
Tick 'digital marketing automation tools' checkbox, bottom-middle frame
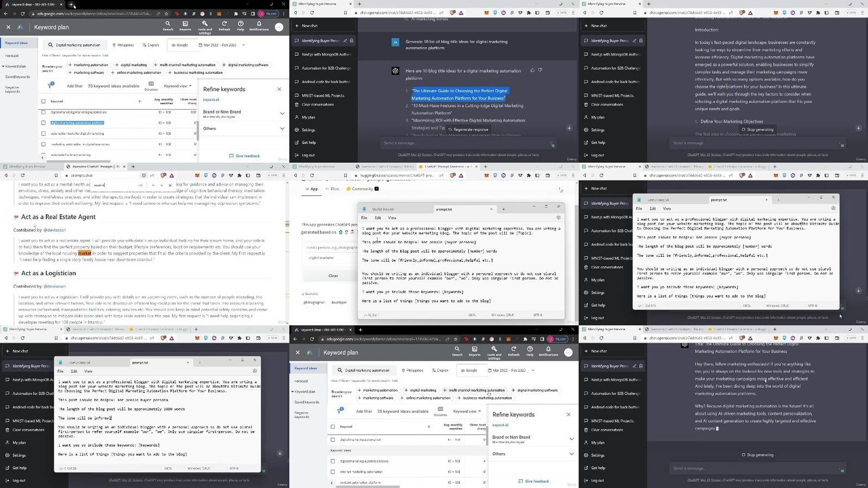tap(333, 461)
